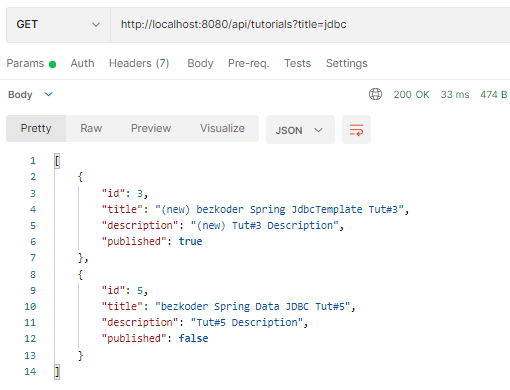Click the "published": false line
The image size is (510, 390).
tap(155, 338)
